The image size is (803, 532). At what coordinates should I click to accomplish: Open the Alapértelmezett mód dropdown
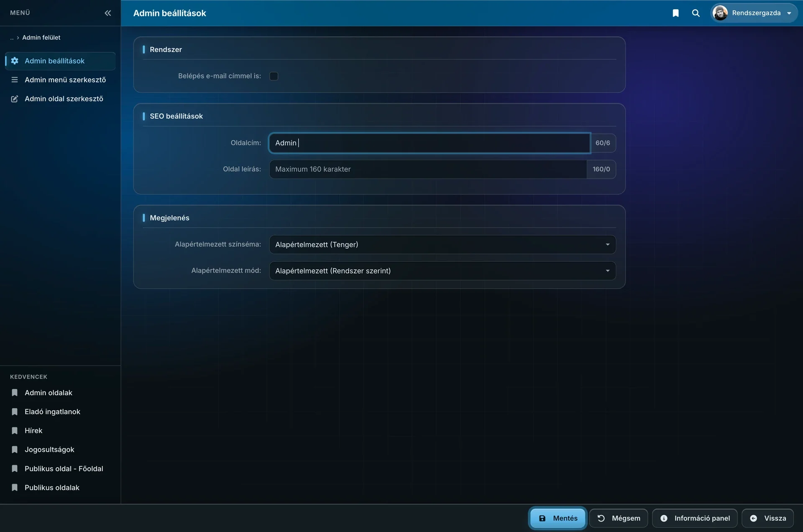442,271
